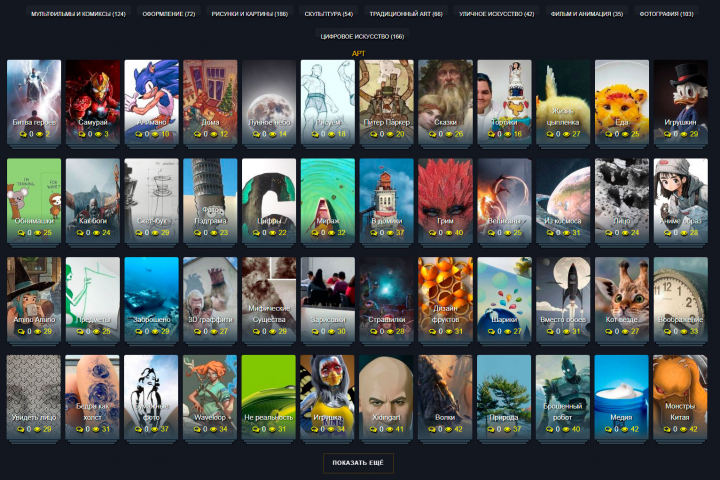The width and height of the screenshot is (720, 480).
Task: Click the comments icon on Обнимашки card
Action: pos(21,233)
